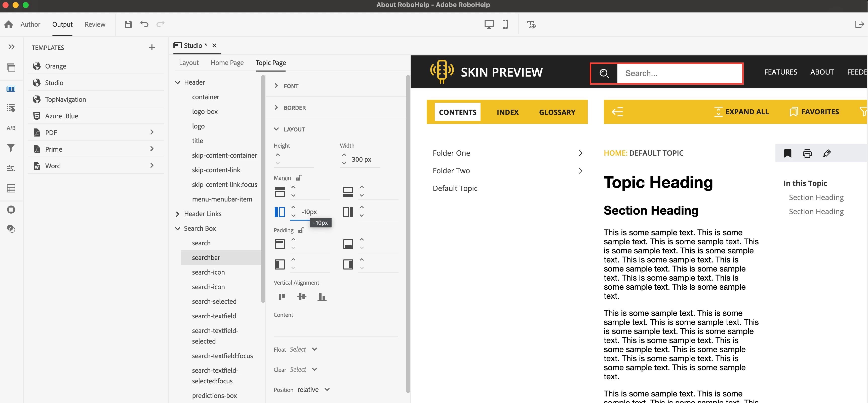Click the print icon in preview
Viewport: 868px width, 403px height.
pyautogui.click(x=807, y=153)
